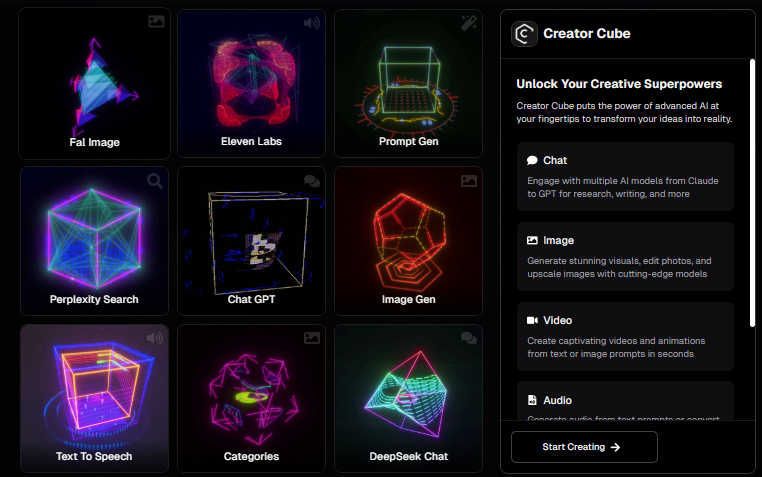
Task: Click the Prompt Gen label text
Action: pyautogui.click(x=408, y=141)
